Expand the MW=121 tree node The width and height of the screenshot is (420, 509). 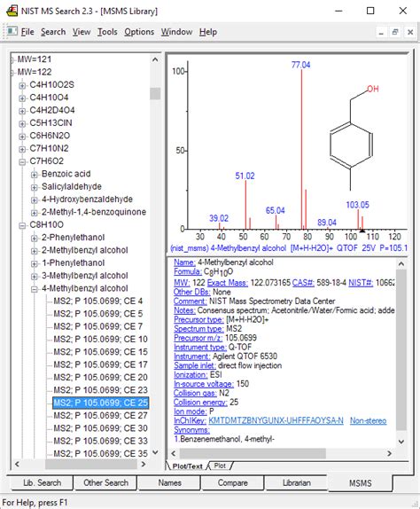click(x=12, y=59)
